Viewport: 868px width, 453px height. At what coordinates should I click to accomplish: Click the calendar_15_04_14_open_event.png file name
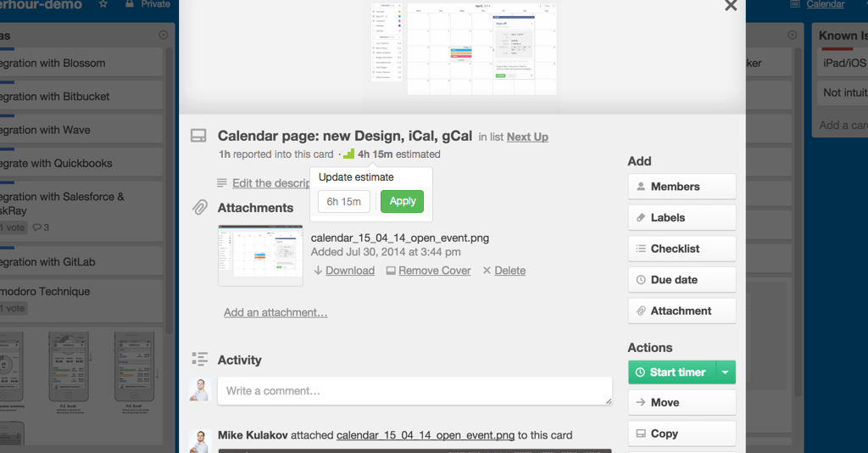(x=400, y=238)
